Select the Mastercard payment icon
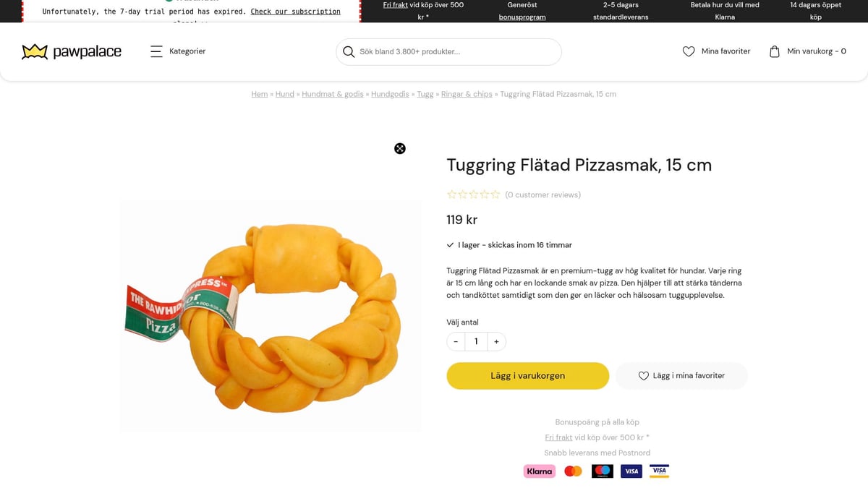Image resolution: width=868 pixels, height=488 pixels. point(572,471)
